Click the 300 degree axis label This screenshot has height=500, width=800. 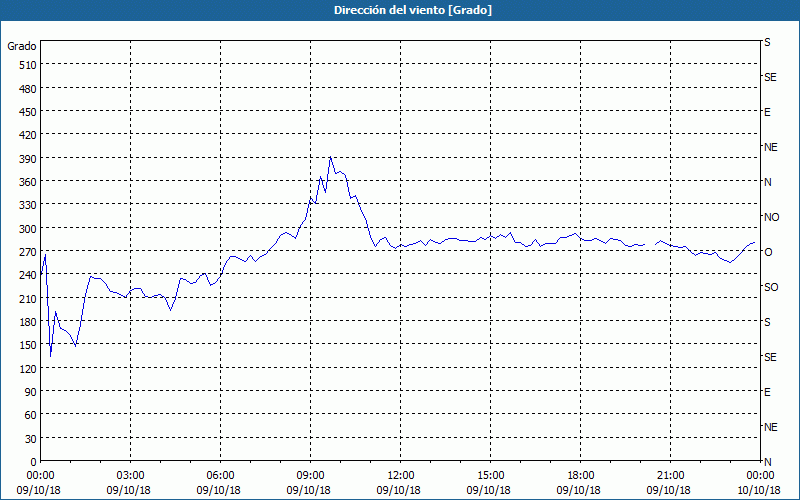click(28, 229)
